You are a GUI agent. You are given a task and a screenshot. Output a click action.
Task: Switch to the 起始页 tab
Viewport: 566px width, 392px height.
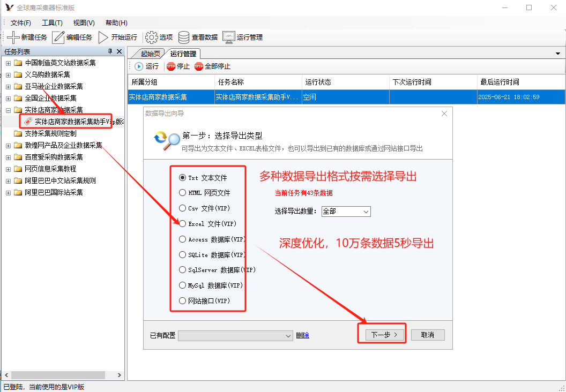point(150,54)
